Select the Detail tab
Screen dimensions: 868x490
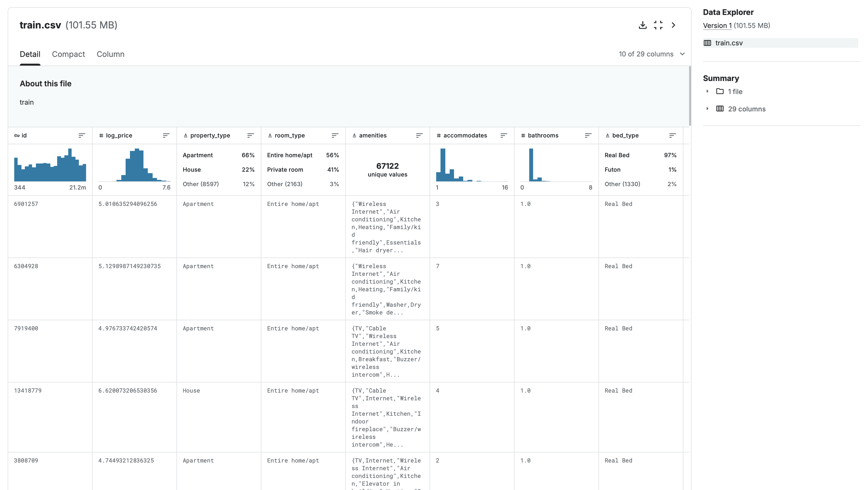30,54
